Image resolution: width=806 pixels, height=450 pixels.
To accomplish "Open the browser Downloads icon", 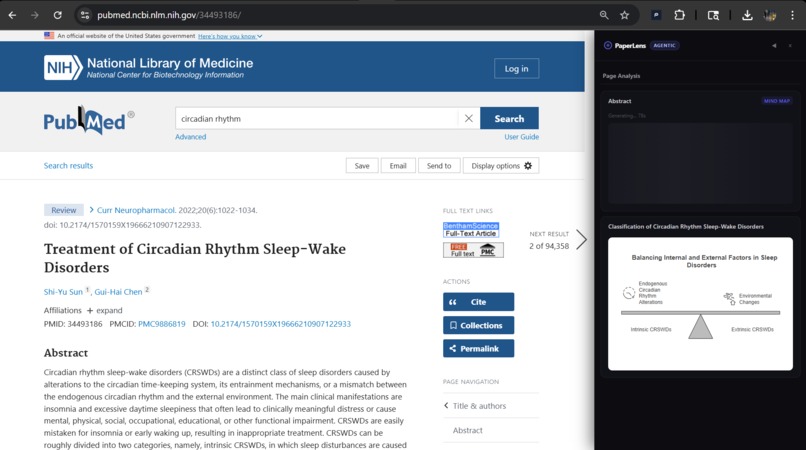I will tap(747, 15).
